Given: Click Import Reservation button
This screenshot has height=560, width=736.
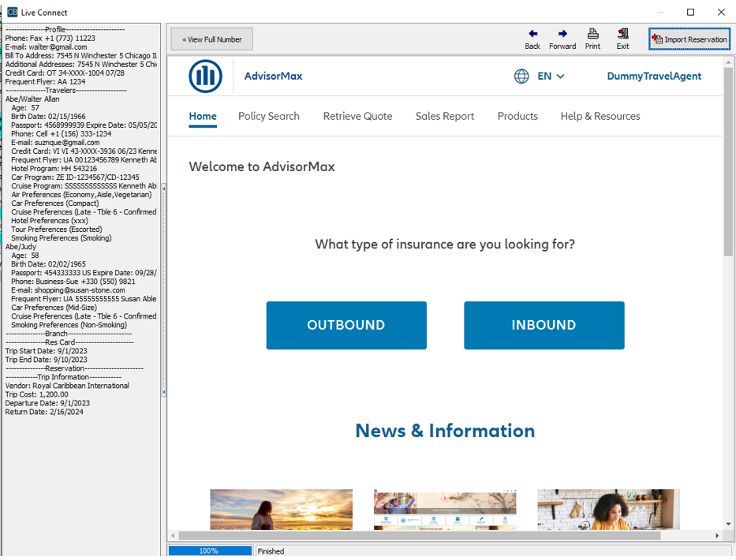Looking at the screenshot, I should coord(689,39).
